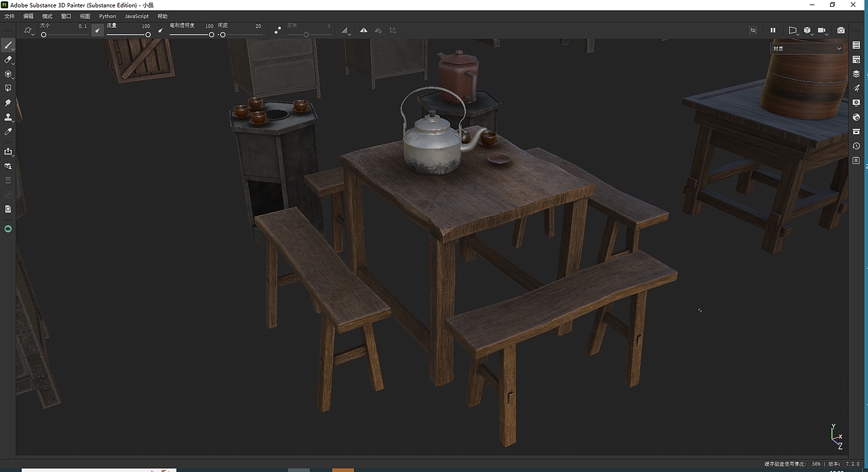Image resolution: width=868 pixels, height=472 pixels.
Task: Open the 3D/2D display cube dropdown
Action: [808, 31]
